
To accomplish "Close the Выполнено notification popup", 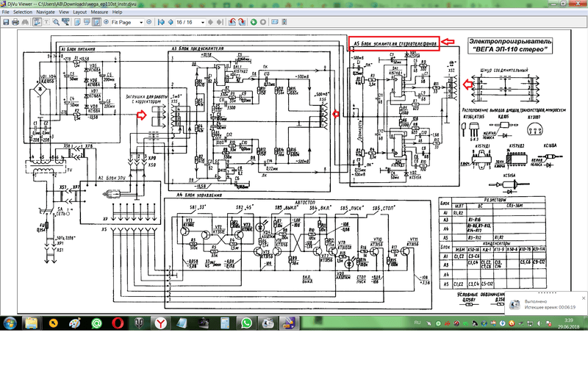I will (584, 298).
